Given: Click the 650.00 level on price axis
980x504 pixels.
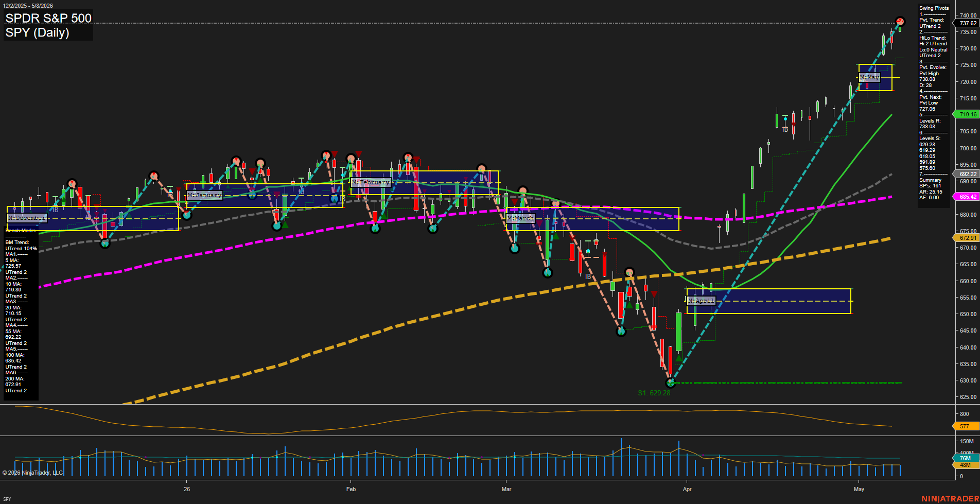Looking at the screenshot, I should tap(968, 314).
